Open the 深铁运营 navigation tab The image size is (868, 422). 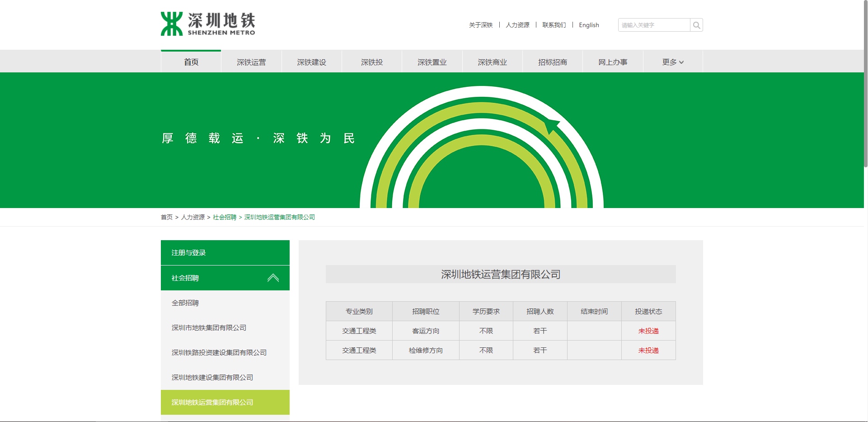(251, 62)
